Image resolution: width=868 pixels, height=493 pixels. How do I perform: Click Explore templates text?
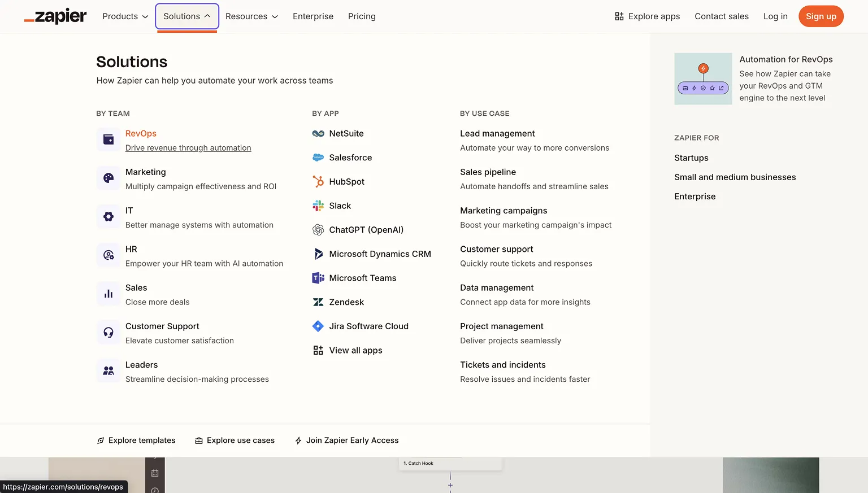142,440
